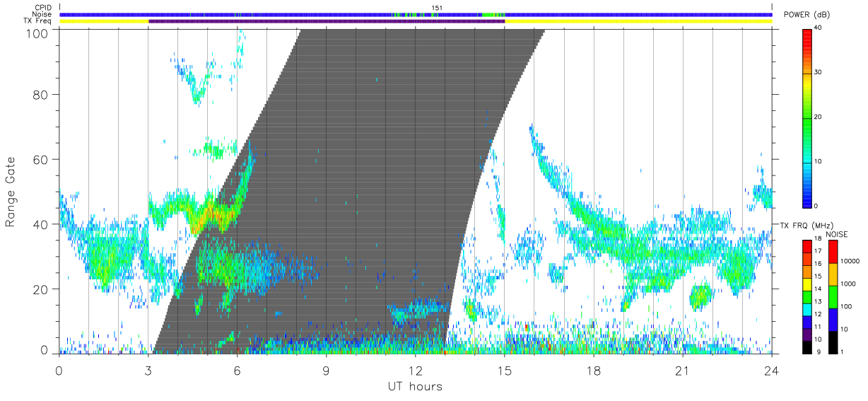Pick the red top of the power colorbar
The image size is (868, 401).
click(807, 34)
